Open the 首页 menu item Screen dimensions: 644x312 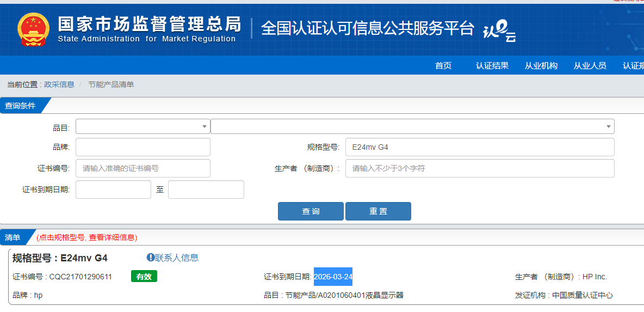443,66
